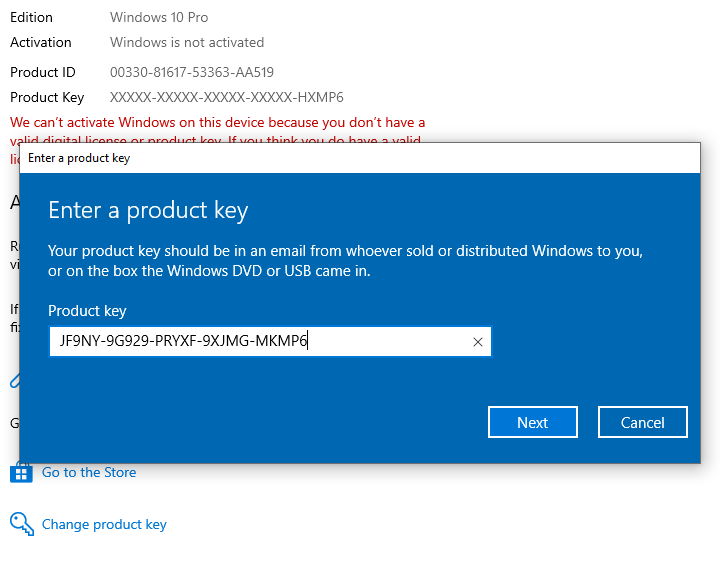Cancel the product key dialog
Screen dimensions: 720x561
(642, 422)
